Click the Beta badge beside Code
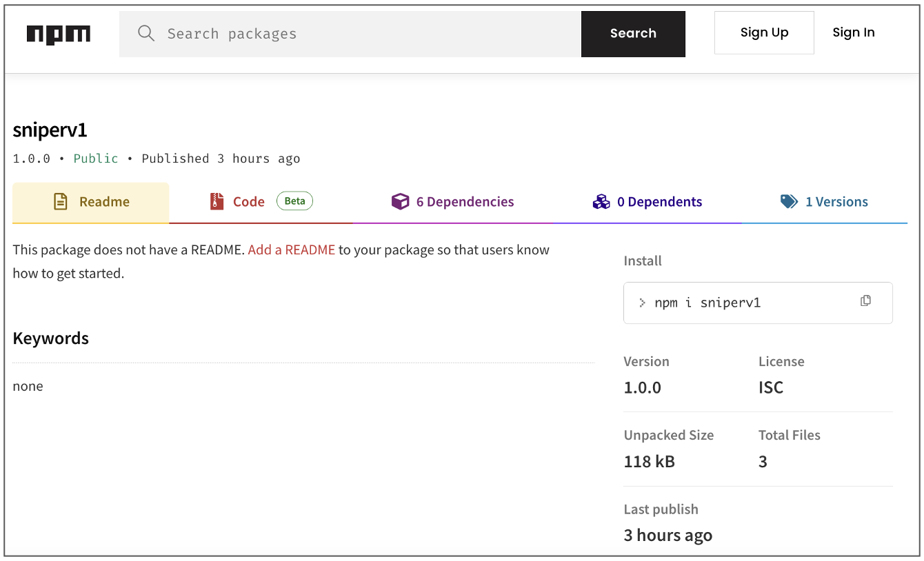This screenshot has width=924, height=561. pos(294,201)
